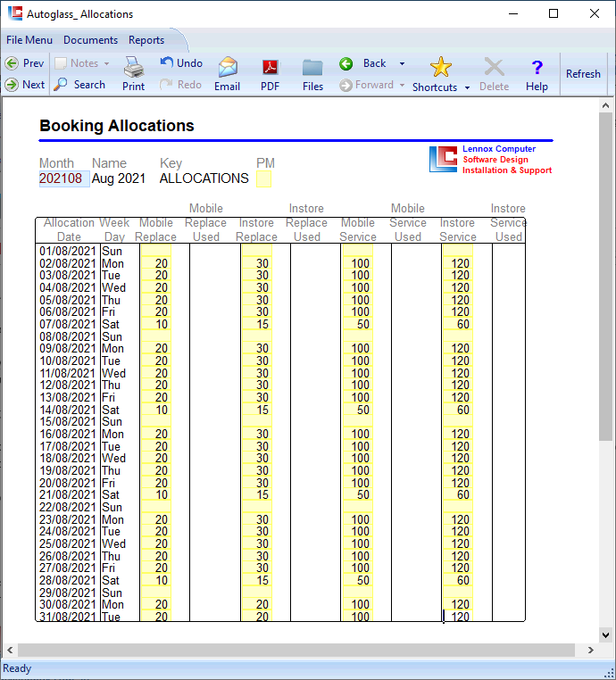Click the Month field showing 202108
616x680 pixels.
pos(64,178)
